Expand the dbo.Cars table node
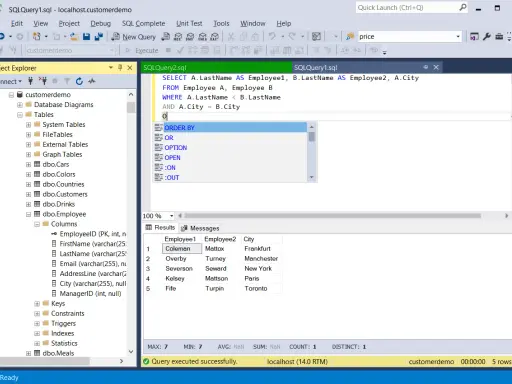 tap(28, 164)
